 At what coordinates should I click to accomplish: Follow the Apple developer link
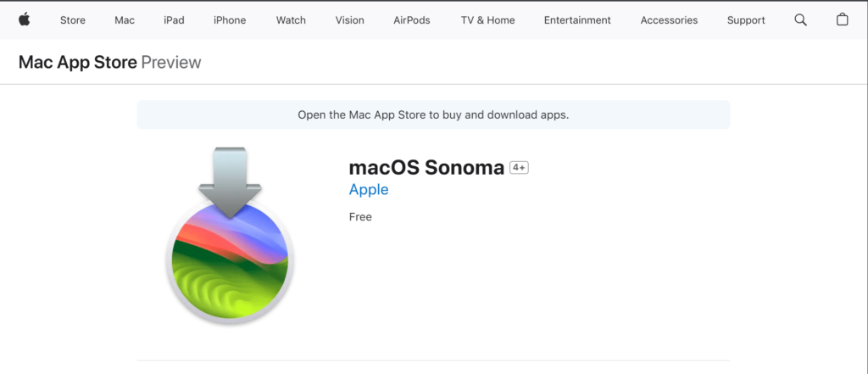tap(369, 189)
